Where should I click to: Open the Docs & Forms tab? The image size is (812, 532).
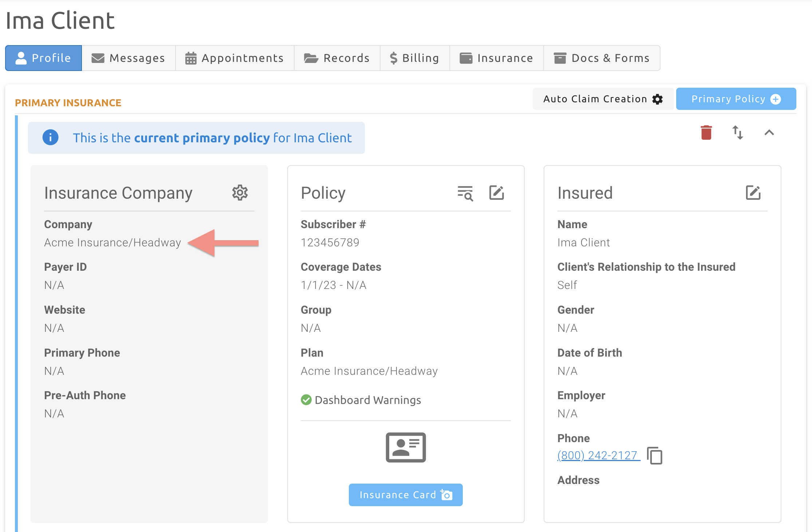pyautogui.click(x=602, y=58)
